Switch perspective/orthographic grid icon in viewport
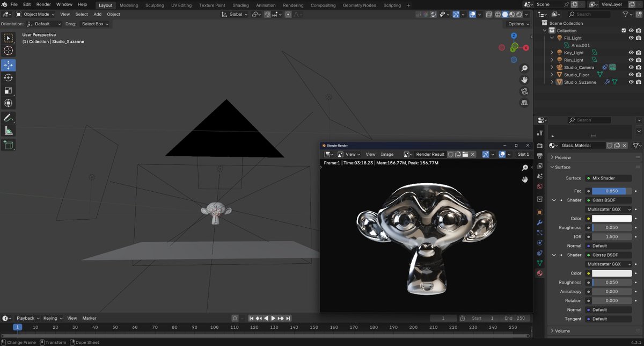 524,102
